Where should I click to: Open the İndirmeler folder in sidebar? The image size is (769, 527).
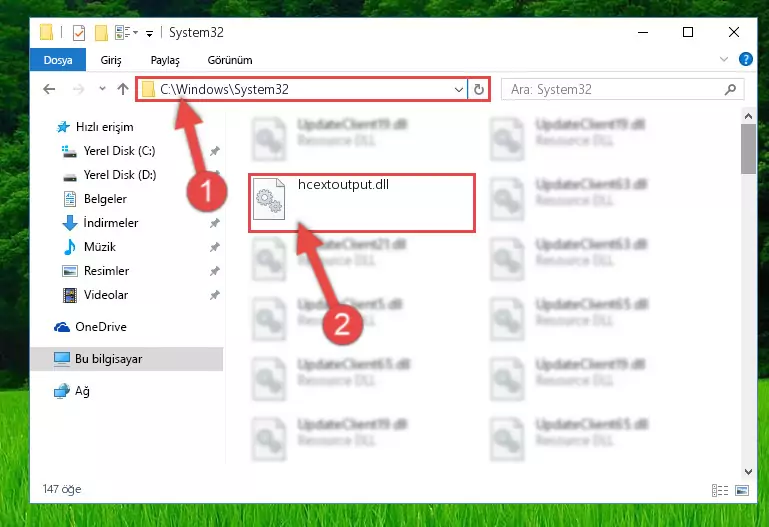click(x=111, y=223)
